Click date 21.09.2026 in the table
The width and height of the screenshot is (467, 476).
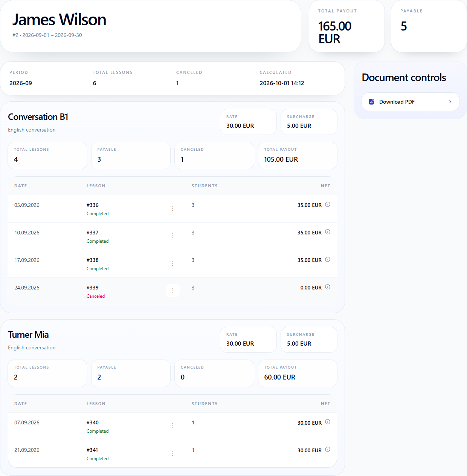(x=27, y=450)
